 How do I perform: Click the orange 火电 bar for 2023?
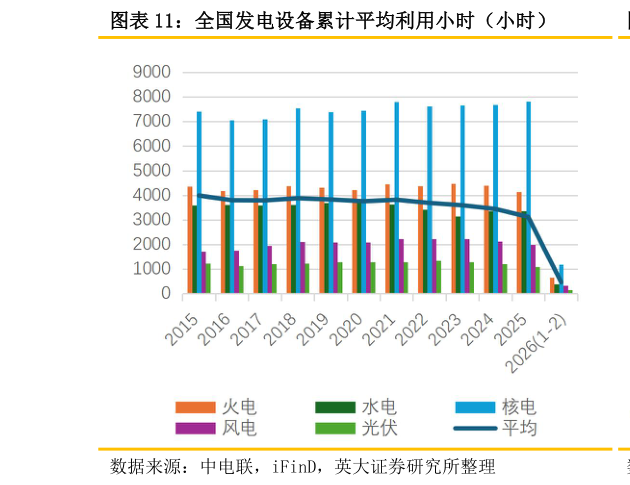(453, 238)
